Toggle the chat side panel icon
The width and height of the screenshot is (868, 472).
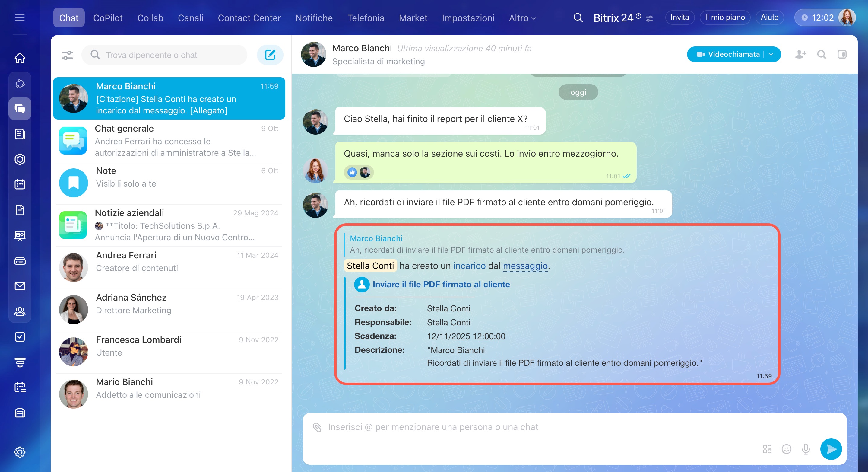pyautogui.click(x=842, y=54)
